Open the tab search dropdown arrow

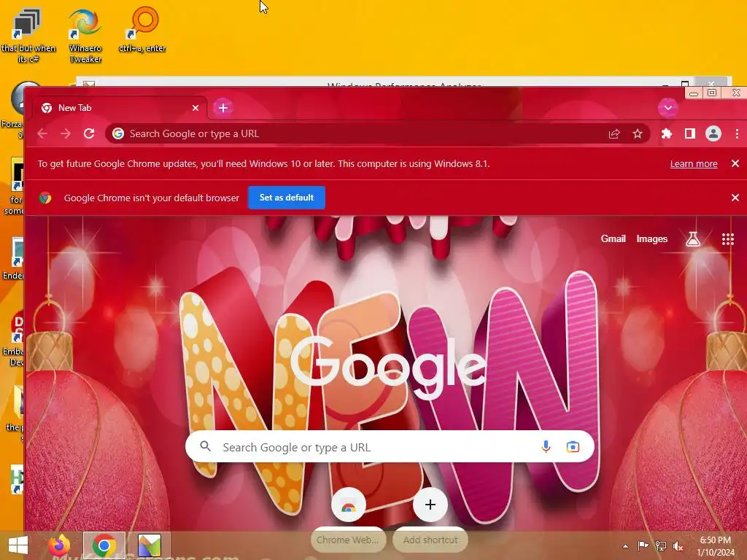point(668,108)
